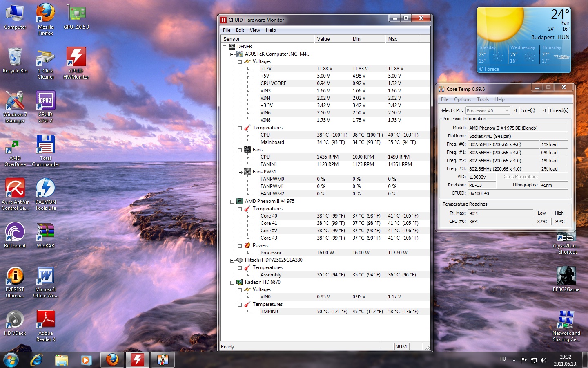Open the Computer desktop icon
This screenshot has width=588, height=368.
(15, 17)
